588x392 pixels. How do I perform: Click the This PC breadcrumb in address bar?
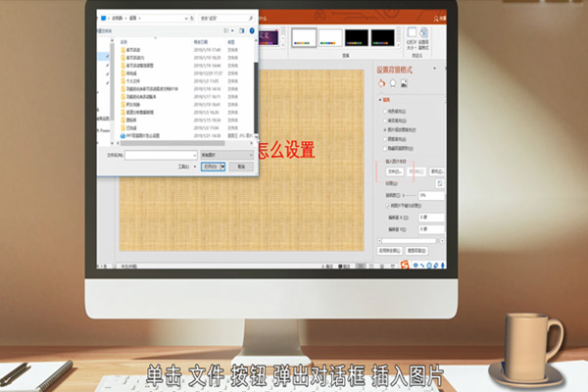coord(118,18)
